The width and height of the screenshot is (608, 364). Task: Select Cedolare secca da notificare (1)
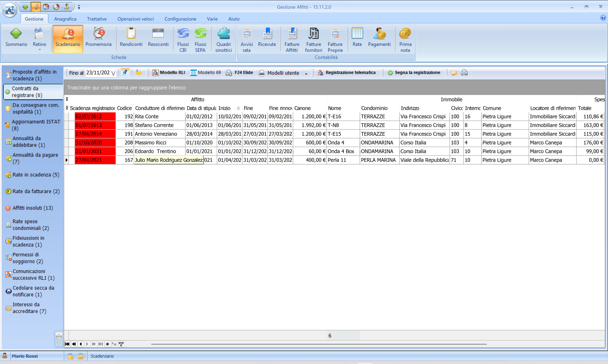click(x=33, y=291)
